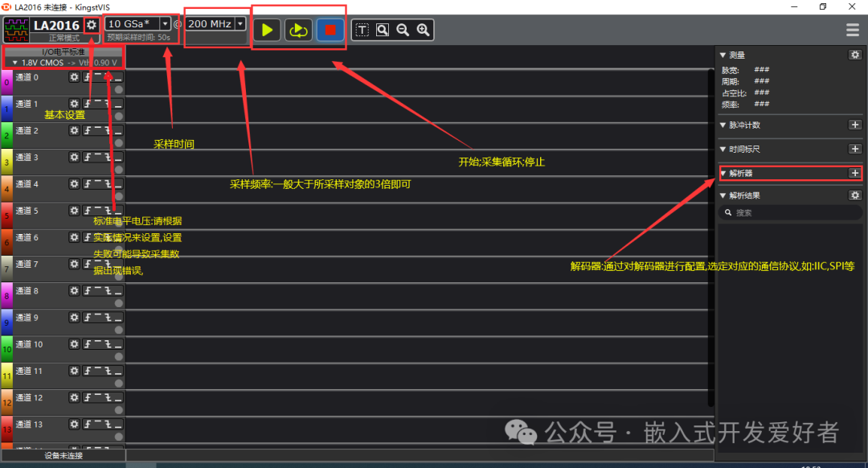Collapse the 解析器 section

pyautogui.click(x=723, y=174)
